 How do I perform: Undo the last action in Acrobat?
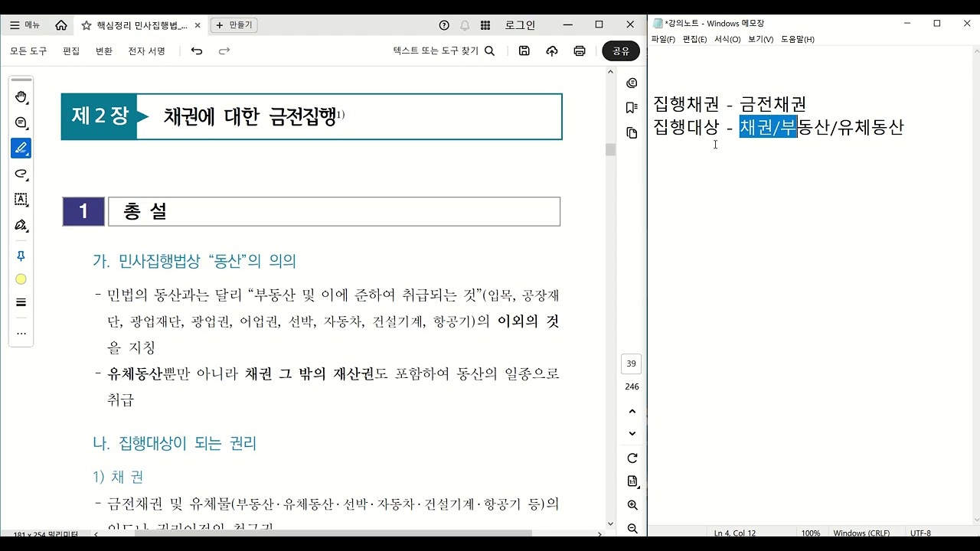click(x=197, y=51)
